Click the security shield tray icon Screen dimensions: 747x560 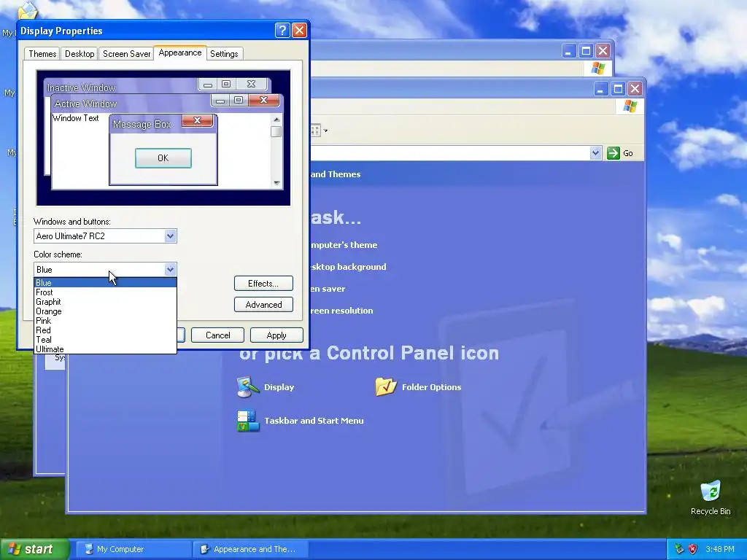[693, 549]
